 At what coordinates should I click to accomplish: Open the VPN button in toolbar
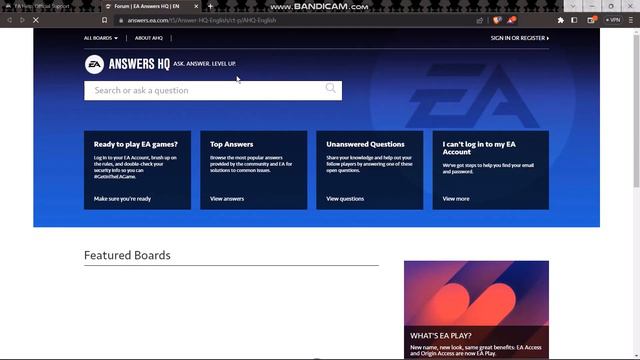(613, 20)
